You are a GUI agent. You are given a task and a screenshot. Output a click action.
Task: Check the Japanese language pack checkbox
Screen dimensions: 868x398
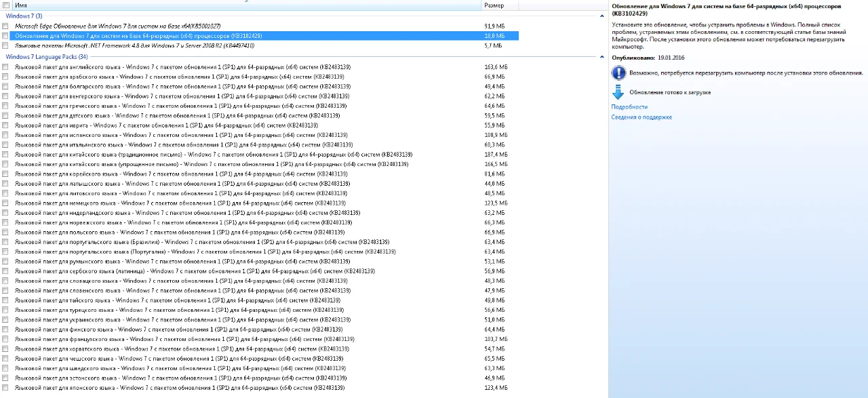[x=5, y=388]
